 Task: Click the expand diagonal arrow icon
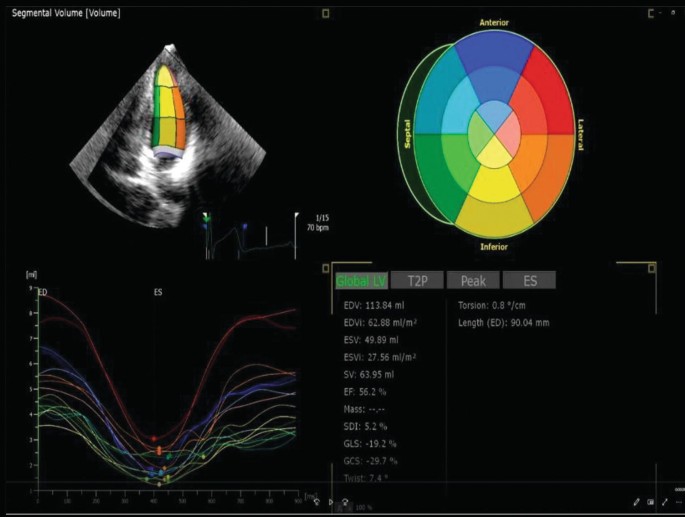(x=665, y=502)
